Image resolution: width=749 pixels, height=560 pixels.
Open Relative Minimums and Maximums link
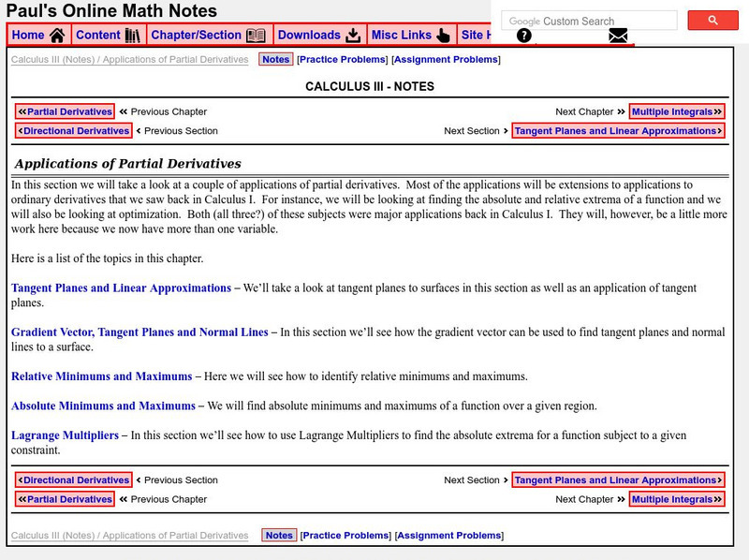point(102,376)
